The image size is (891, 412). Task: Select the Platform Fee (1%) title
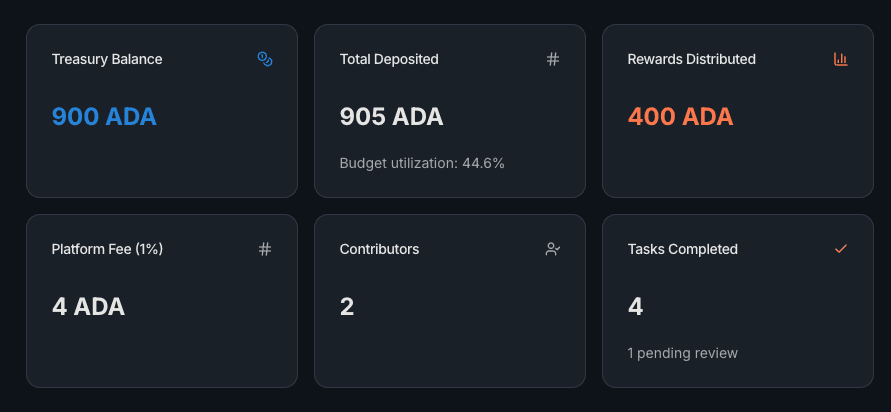107,249
